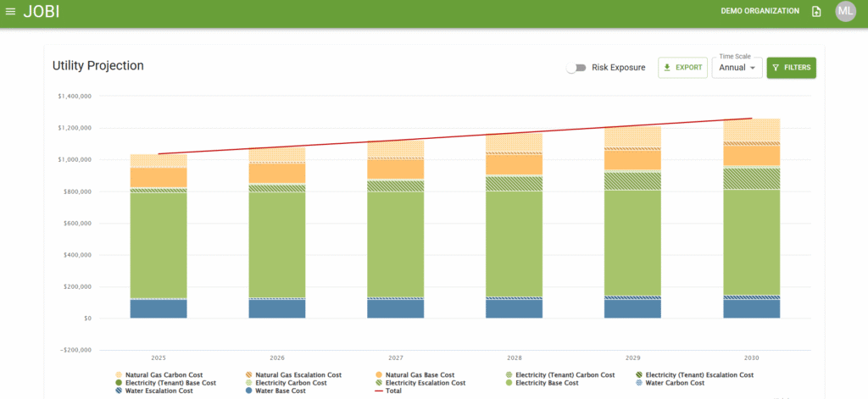Click the Electricity Escalation Cost legend marker
868x399 pixels.
[x=378, y=383]
